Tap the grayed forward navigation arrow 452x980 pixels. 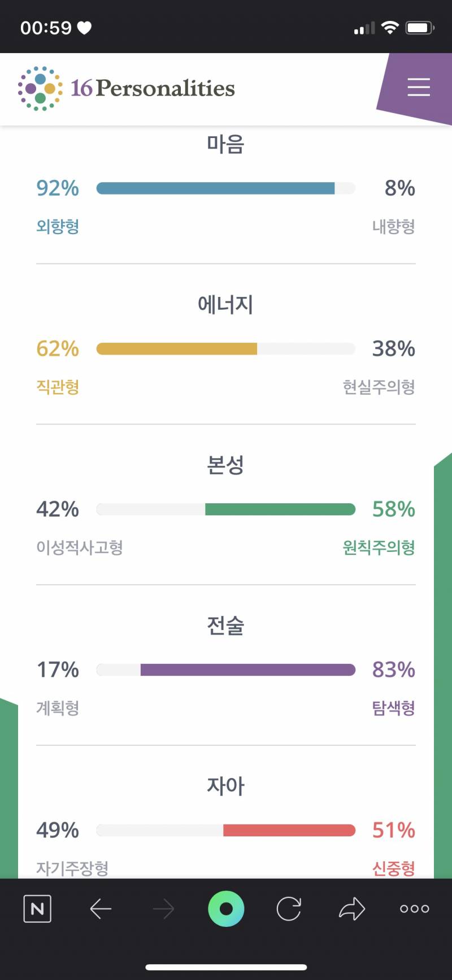[163, 909]
